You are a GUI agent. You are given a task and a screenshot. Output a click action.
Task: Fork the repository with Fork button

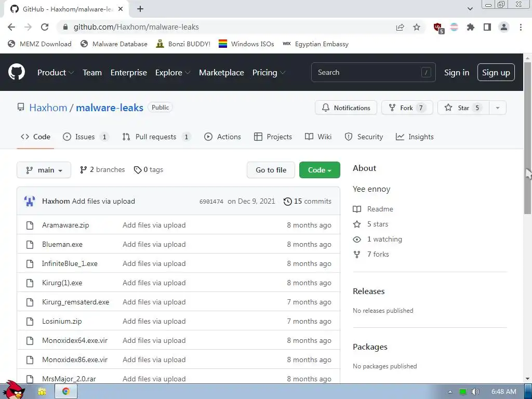click(407, 108)
